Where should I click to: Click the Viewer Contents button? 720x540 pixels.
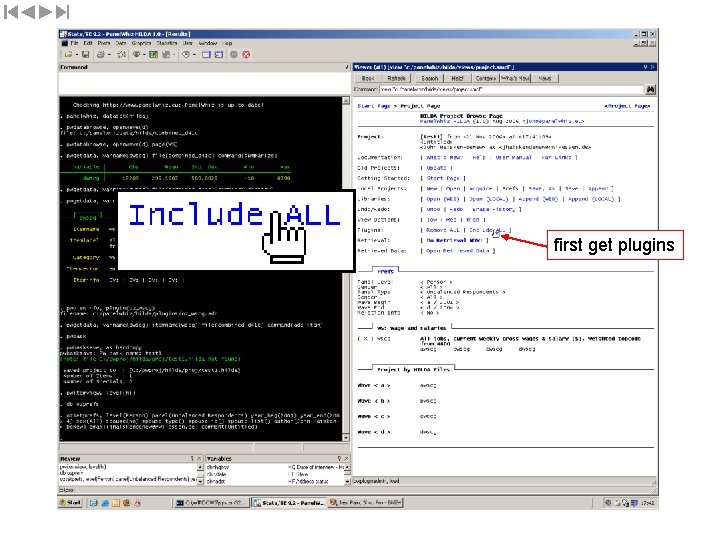pyautogui.click(x=485, y=79)
